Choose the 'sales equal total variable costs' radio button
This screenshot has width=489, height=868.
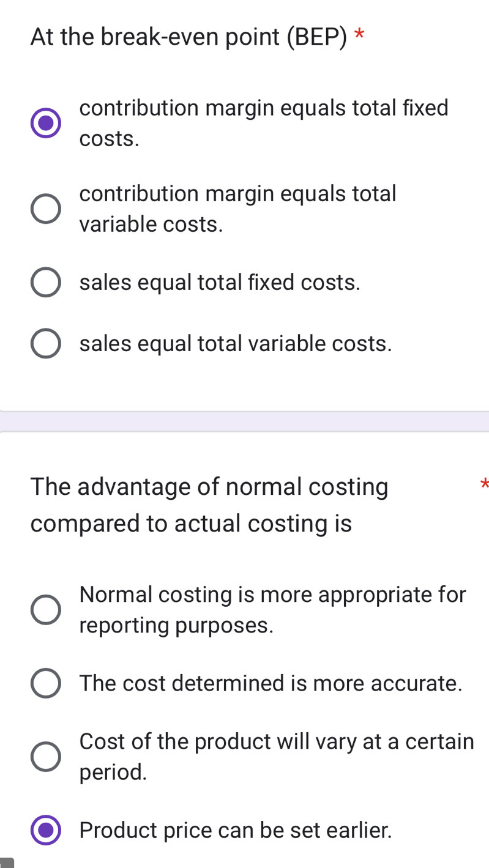(x=46, y=344)
